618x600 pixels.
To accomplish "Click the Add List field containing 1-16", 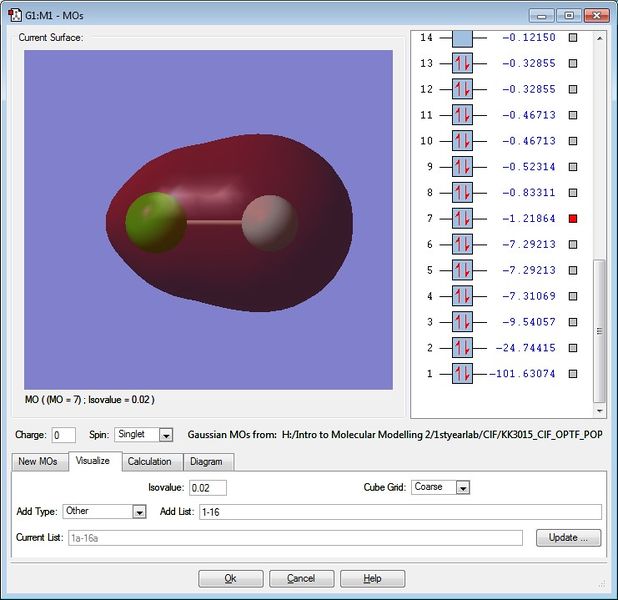I will [400, 512].
